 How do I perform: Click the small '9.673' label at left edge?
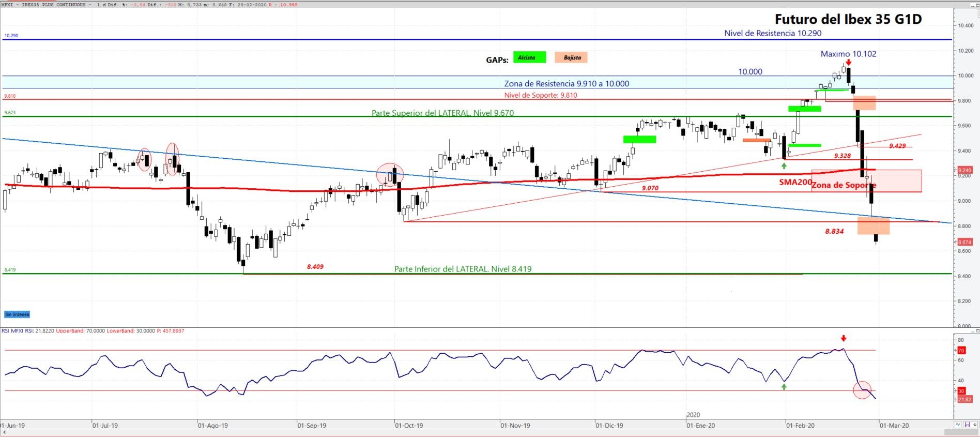tap(10, 113)
